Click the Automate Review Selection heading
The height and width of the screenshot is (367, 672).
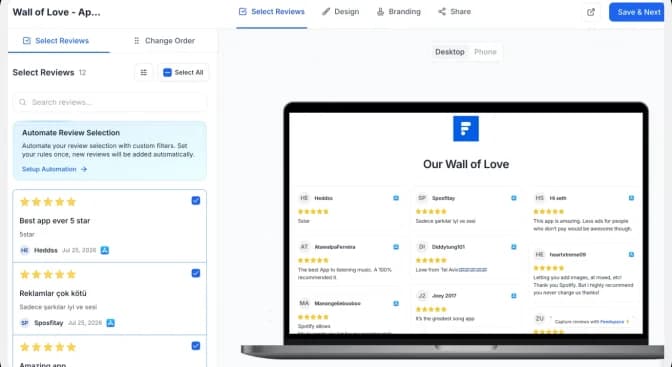tap(71, 133)
